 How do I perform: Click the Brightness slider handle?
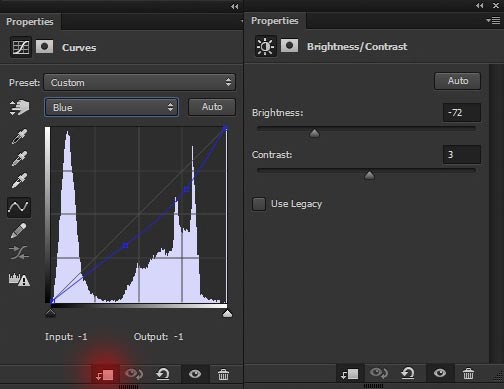coord(314,134)
